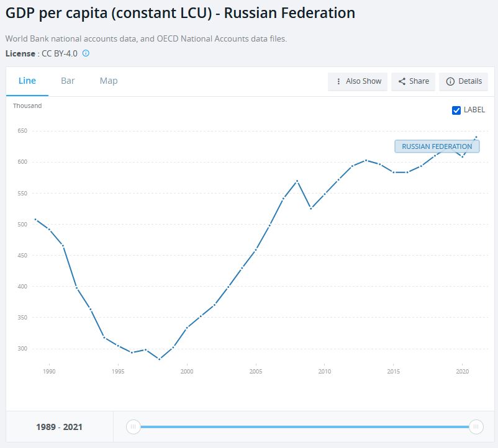Screen dimensions: 498x448
Task: Click the 2009 dip data point
Action: pyautogui.click(x=311, y=208)
